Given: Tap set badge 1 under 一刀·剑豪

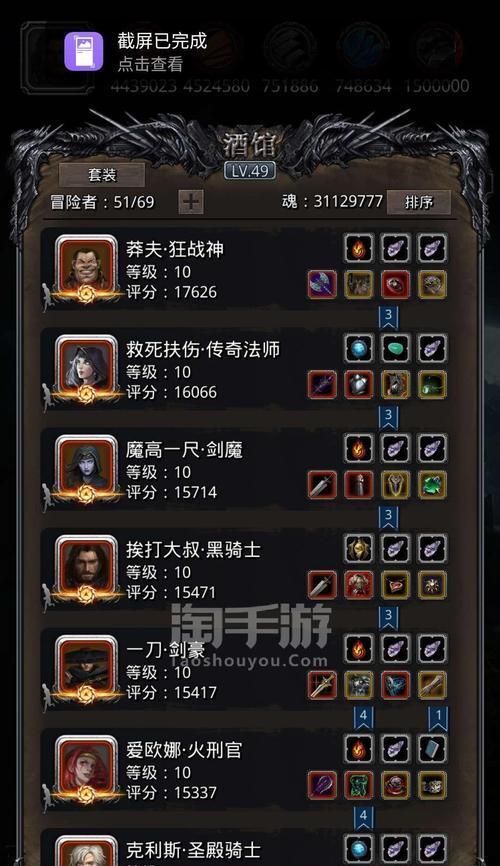Looking at the screenshot, I should (x=438, y=717).
